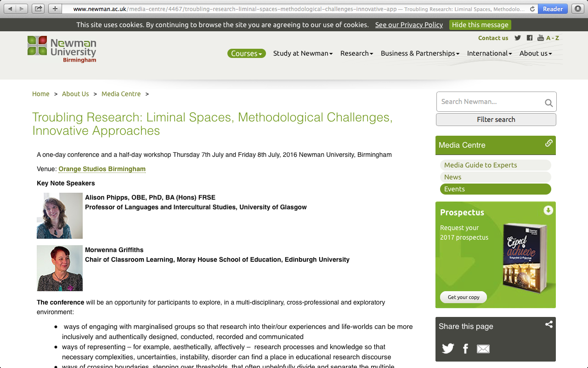
Task: Open Media Guide to Experts
Action: [495, 165]
